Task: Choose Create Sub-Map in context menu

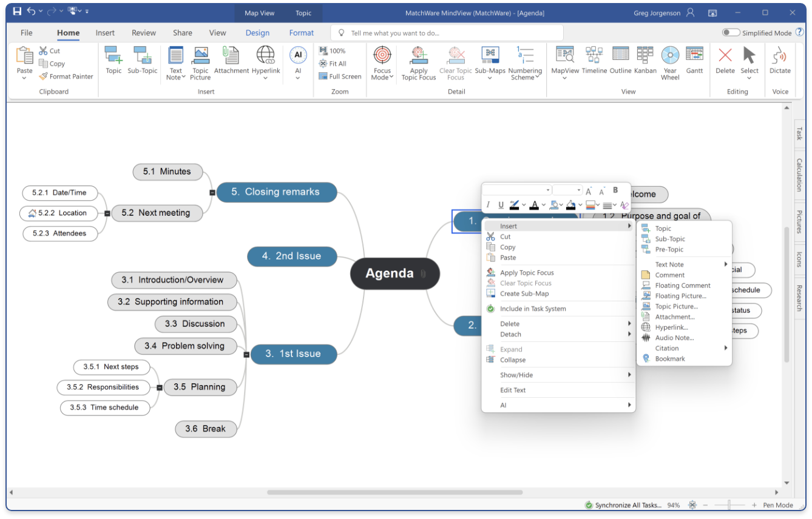Action: click(x=524, y=293)
